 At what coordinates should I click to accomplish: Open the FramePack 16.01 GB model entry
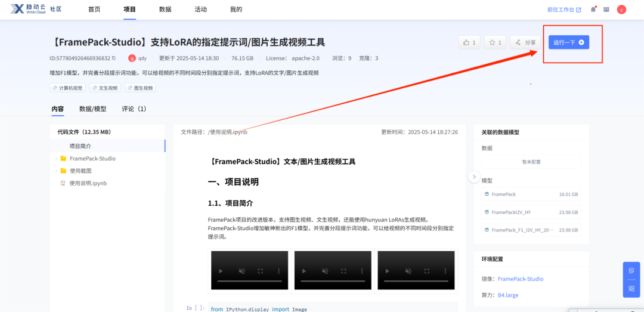[531, 194]
